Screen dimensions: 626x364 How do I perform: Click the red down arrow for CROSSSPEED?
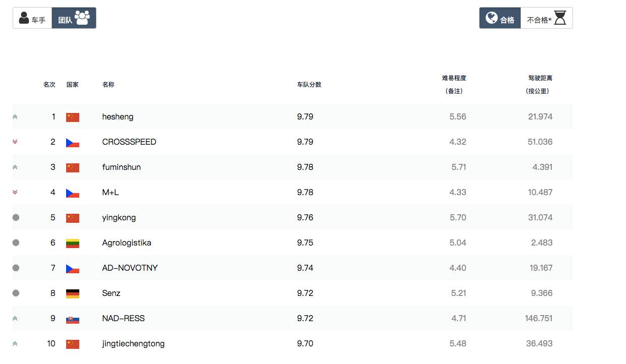coord(15,142)
